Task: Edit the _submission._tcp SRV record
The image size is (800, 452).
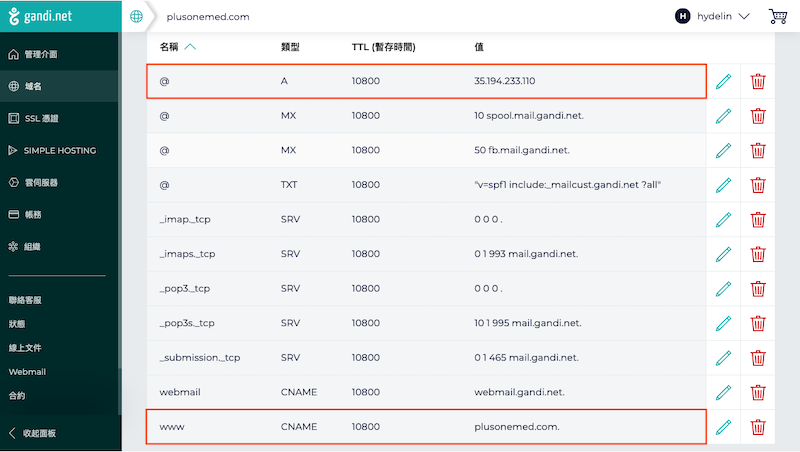Action: coord(723,358)
